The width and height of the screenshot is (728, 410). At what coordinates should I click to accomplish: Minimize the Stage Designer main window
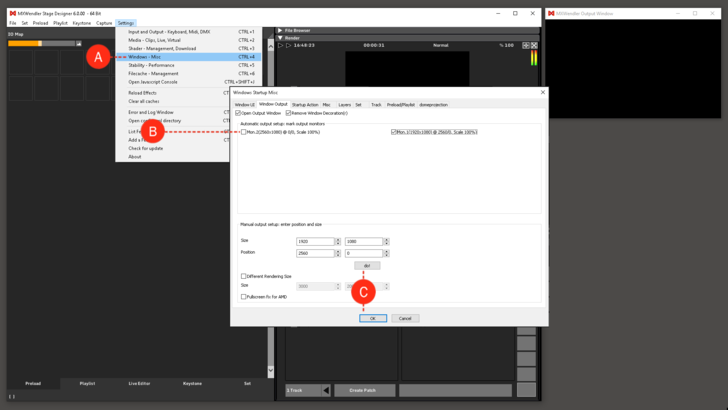tap(498, 13)
